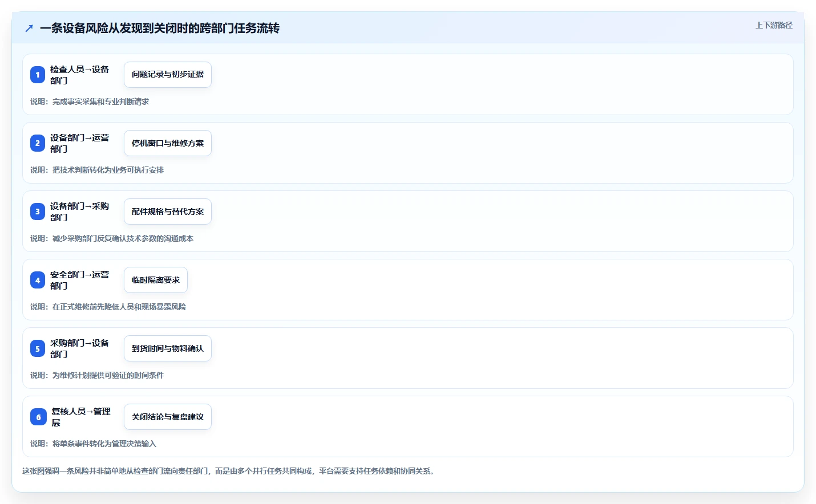Click the footer summary starting 这张图强调
The height and width of the screenshot is (504, 816).
tap(229, 471)
